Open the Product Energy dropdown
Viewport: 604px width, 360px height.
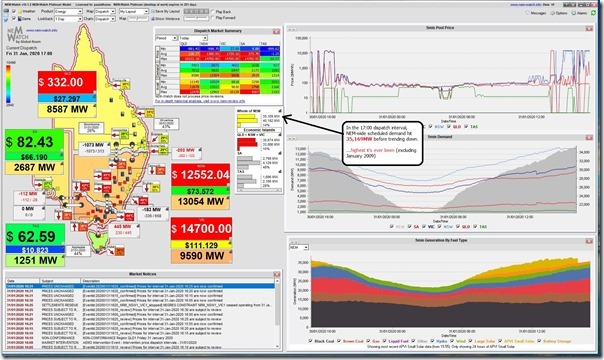pos(69,12)
